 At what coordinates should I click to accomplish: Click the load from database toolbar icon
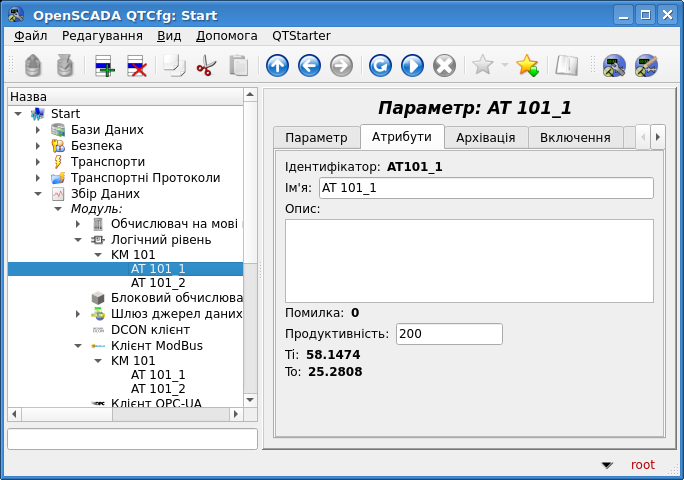[33, 66]
